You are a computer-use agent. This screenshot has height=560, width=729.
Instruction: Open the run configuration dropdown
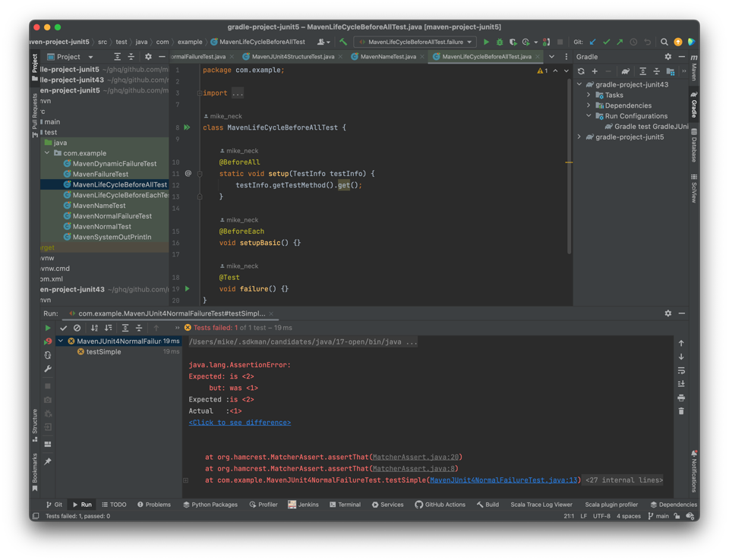coord(415,42)
